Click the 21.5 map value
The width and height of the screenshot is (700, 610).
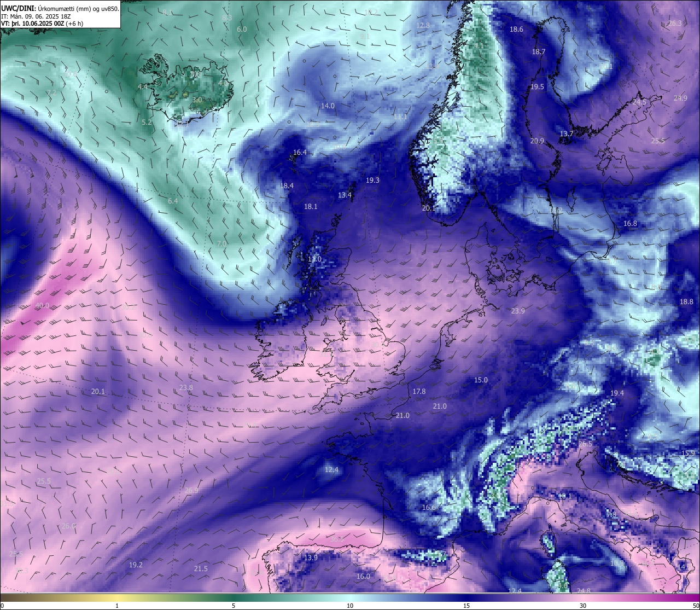[201, 569]
